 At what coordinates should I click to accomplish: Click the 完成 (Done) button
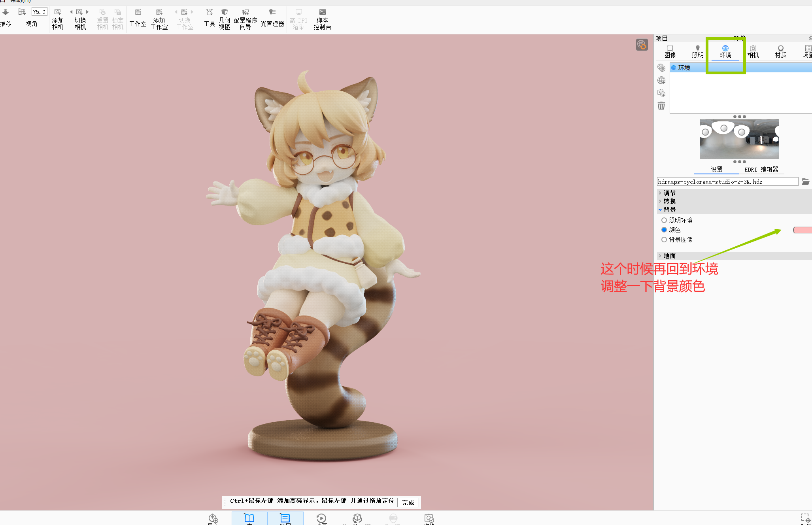408,502
